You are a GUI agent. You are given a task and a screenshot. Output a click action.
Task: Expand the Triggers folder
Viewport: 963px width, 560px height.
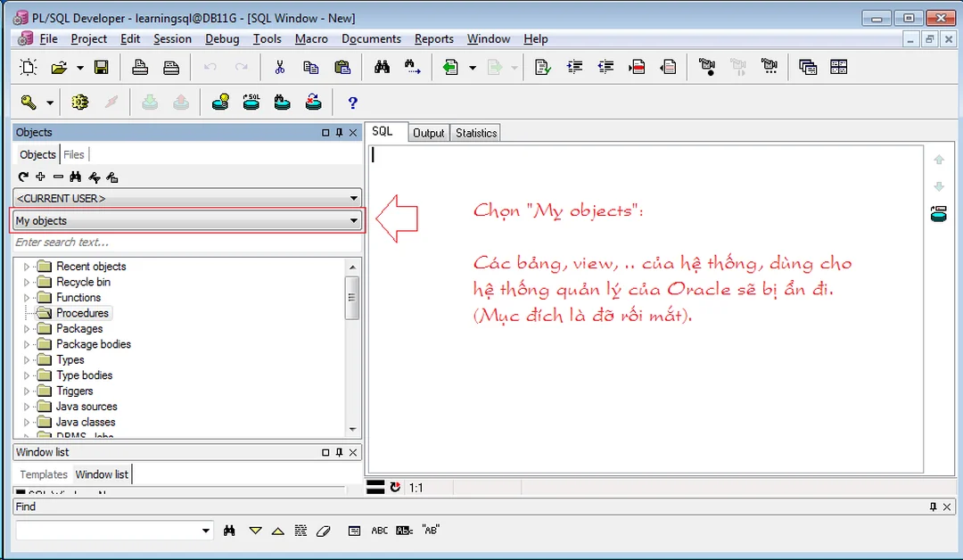(x=26, y=391)
